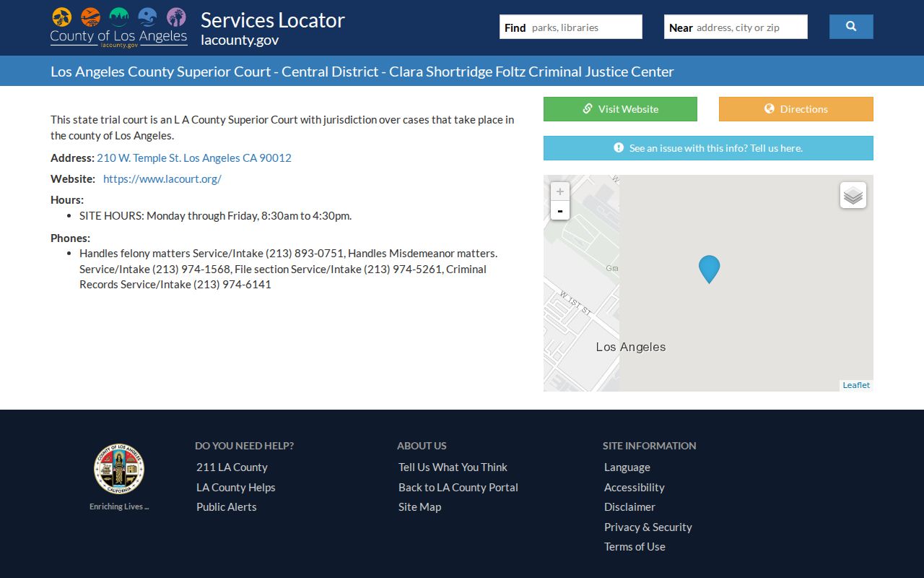Open the map layers control
This screenshot has width=924, height=578.
click(x=853, y=195)
